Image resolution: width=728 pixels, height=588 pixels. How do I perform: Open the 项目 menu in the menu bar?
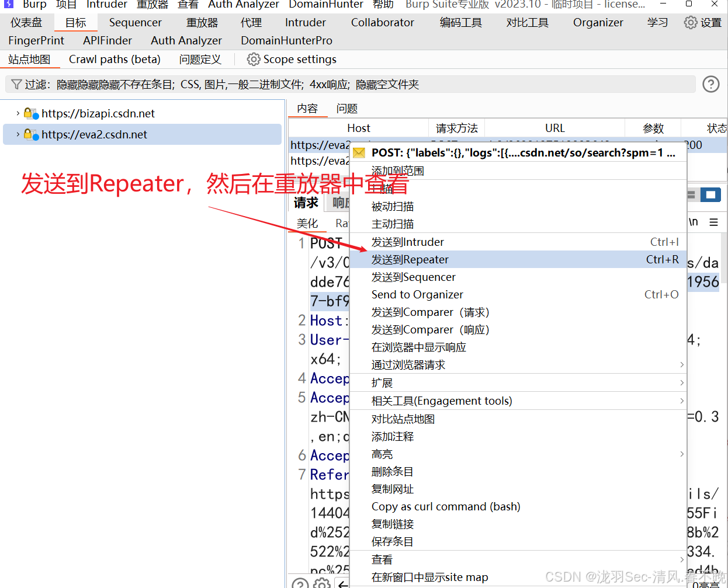point(66,4)
